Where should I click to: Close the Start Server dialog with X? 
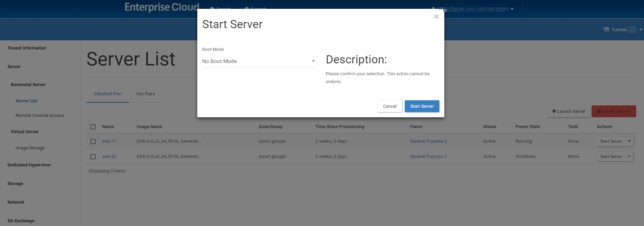tap(436, 17)
